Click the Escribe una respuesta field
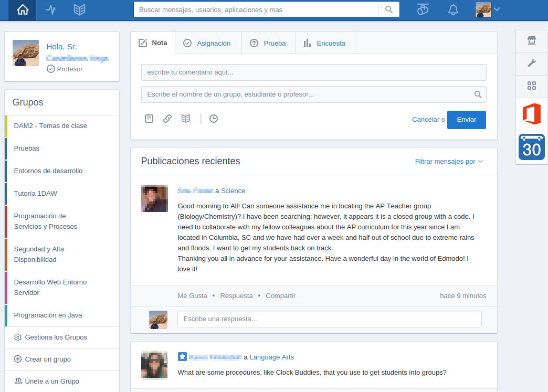548x392 pixels. 329,319
